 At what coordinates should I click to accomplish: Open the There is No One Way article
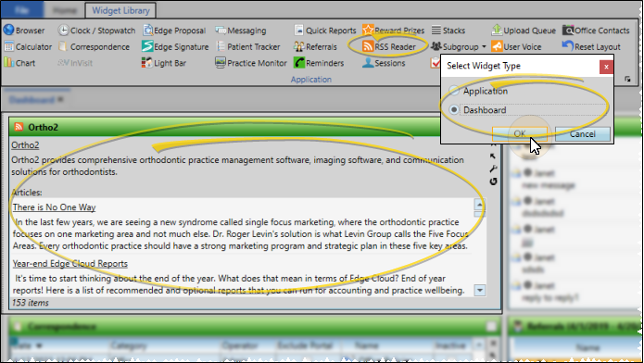[55, 207]
